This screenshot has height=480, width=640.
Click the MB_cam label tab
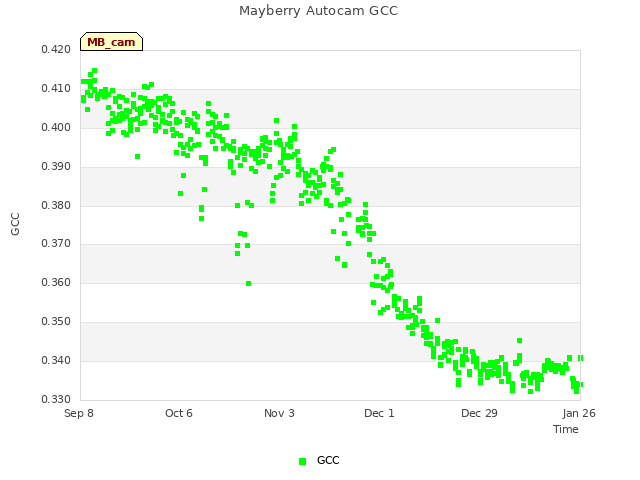coord(111,42)
